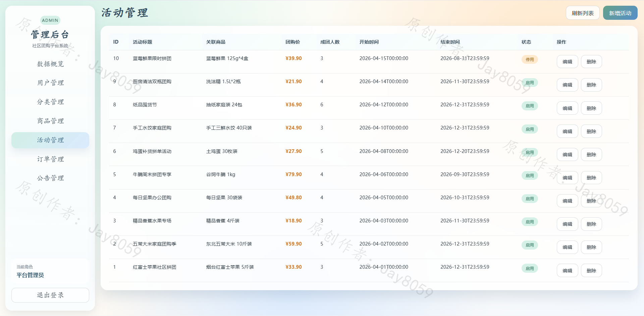Open 数据概览 in the sidebar
The height and width of the screenshot is (316, 644).
pyautogui.click(x=50, y=64)
